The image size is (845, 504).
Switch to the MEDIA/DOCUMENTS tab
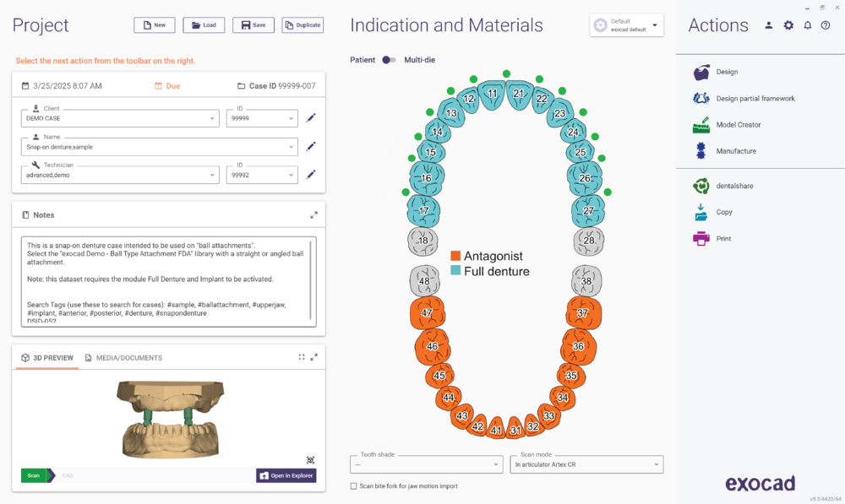click(123, 358)
